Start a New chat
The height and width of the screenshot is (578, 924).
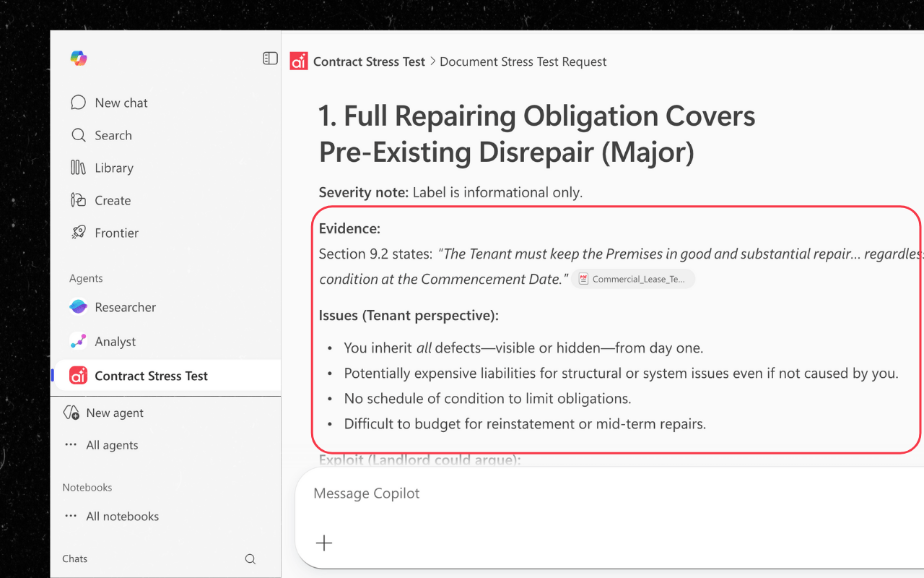click(121, 103)
